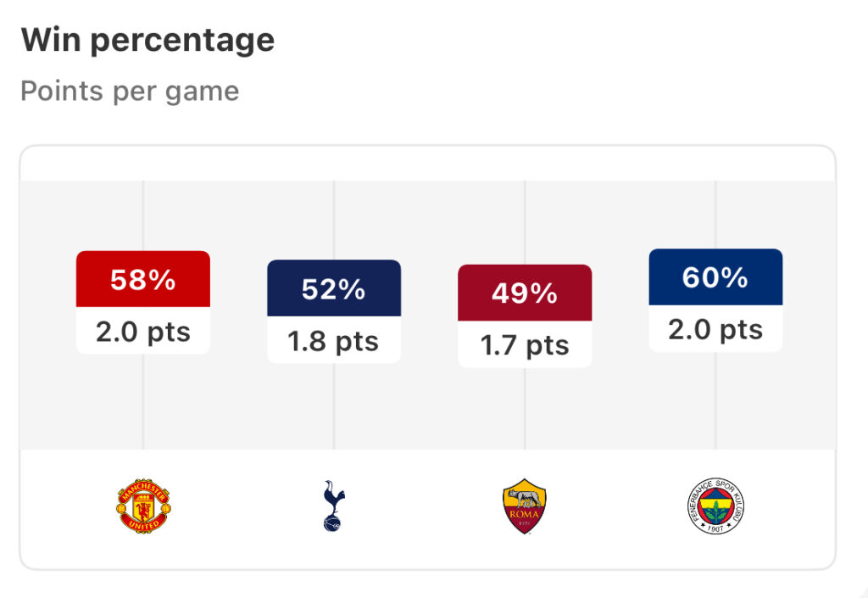Screen dimensions: 868x598
Task: Click vertical gridline above Fenerbahçe badge
Action: pyautogui.click(x=715, y=400)
